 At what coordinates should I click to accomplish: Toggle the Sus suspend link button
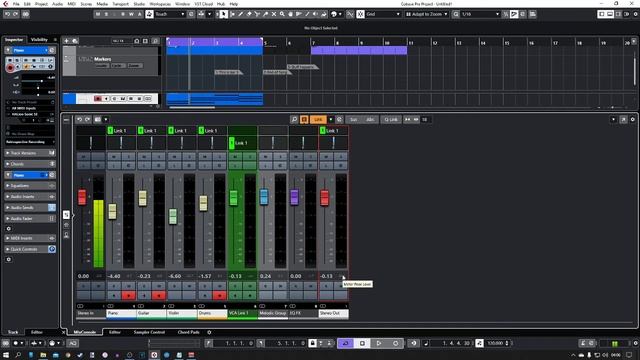[x=353, y=120]
